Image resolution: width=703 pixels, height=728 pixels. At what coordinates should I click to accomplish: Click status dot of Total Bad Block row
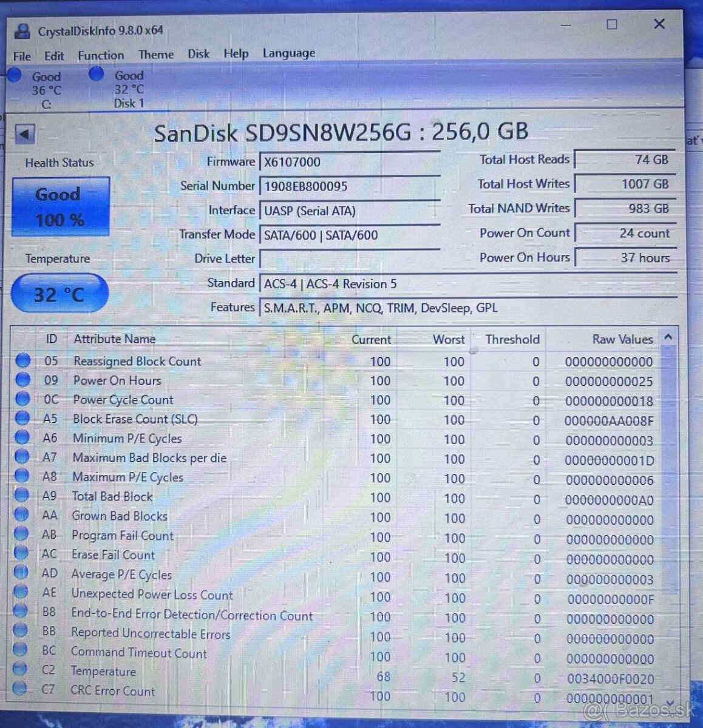click(21, 495)
